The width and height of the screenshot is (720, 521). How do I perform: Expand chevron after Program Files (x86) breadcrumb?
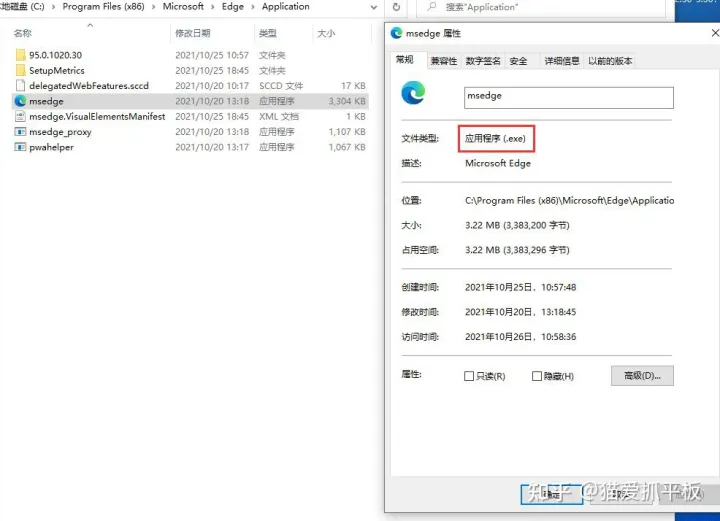153,7
